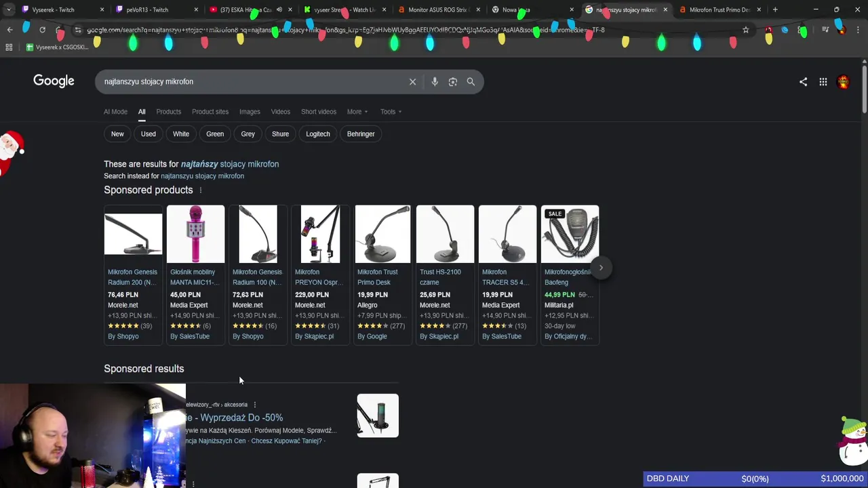Open Mikrofon Genesis Radium 100 product

coord(258,277)
